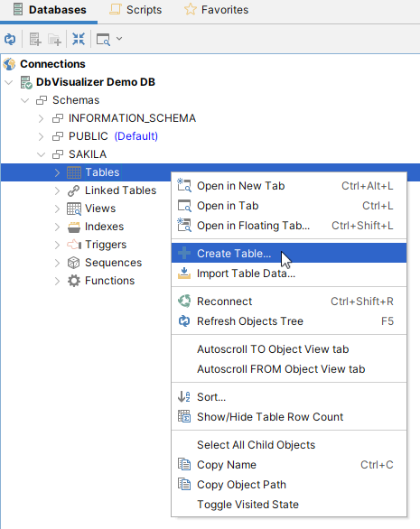420x529 pixels.
Task: Select the Functions label
Action: [x=109, y=281]
